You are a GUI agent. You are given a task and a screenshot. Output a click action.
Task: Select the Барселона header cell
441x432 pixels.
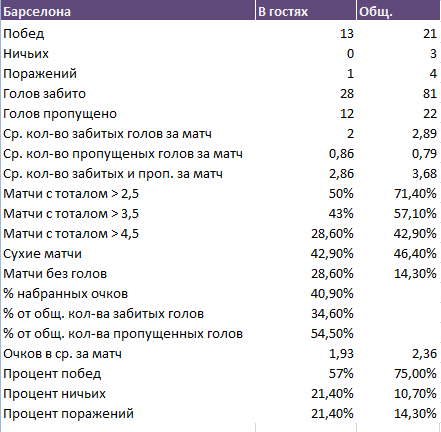(128, 12)
